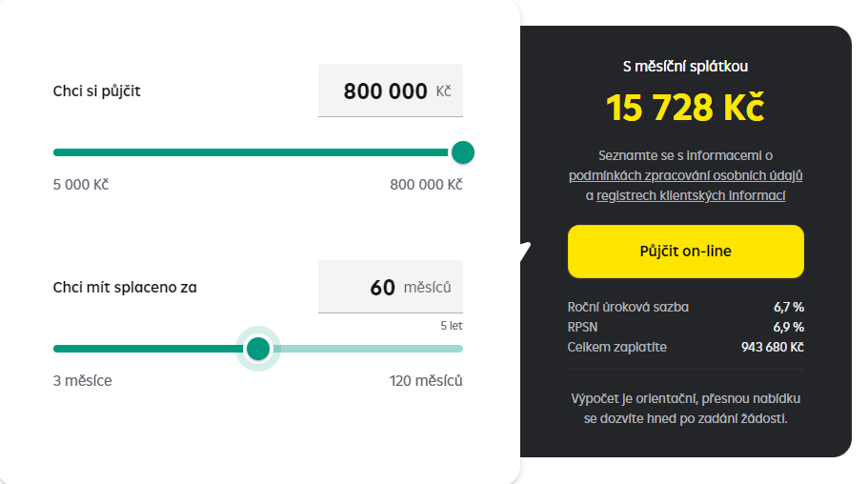Open the registrech klientských informací link
The height and width of the screenshot is (484, 868).
click(x=691, y=195)
